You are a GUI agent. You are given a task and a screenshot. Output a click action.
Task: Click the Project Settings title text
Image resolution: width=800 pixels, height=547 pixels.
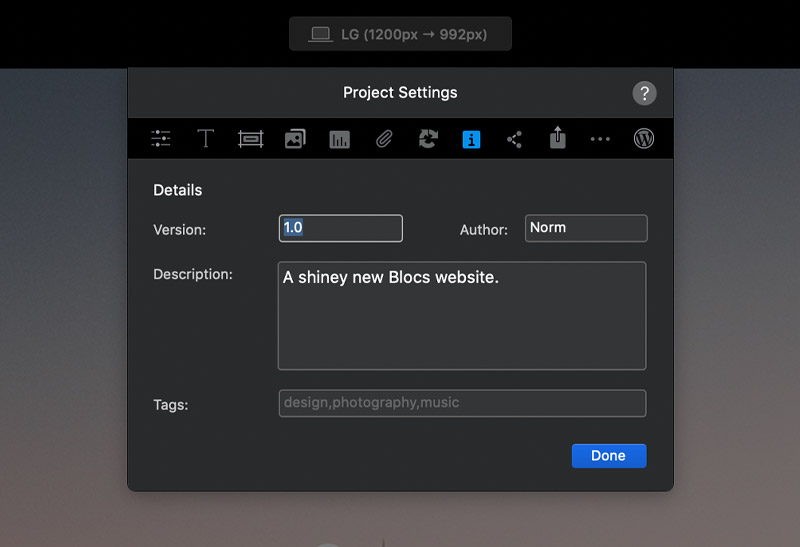(401, 93)
